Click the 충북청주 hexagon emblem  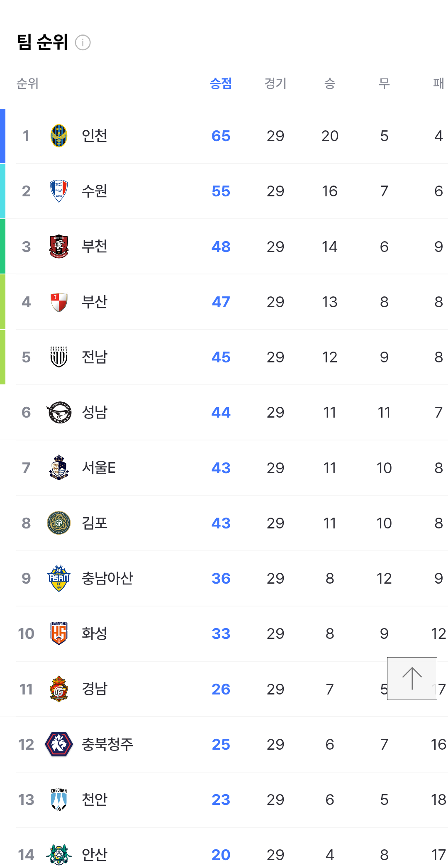[x=59, y=744]
